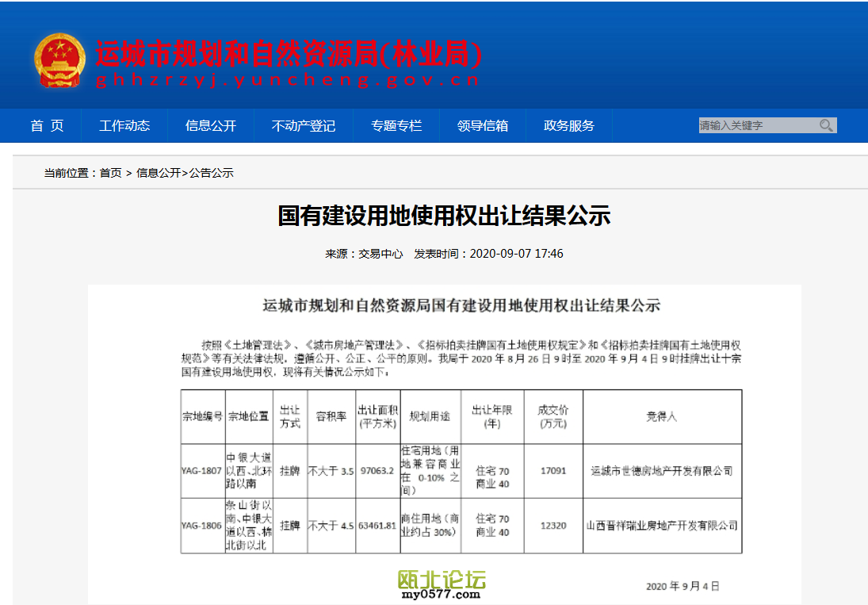This screenshot has width=868, height=605.
Task: Open the 专题专栏 navigation item
Action: click(396, 126)
